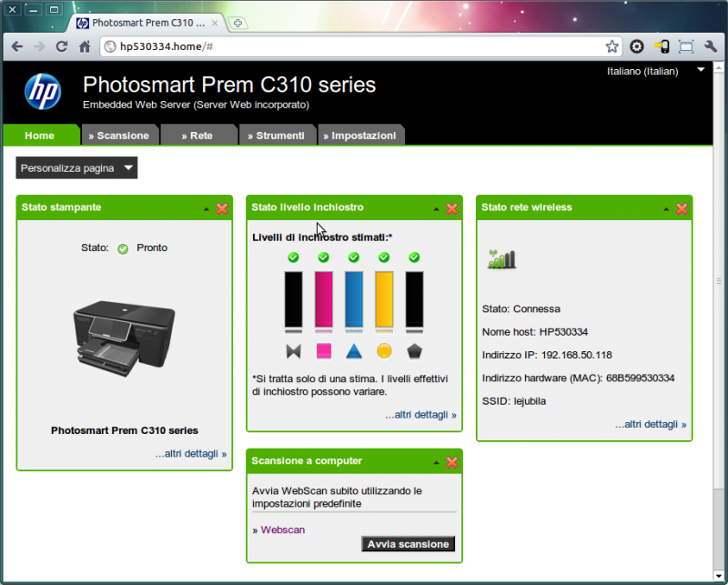Click the green Pronto status check icon
The width and height of the screenshot is (728, 585).
(x=123, y=249)
